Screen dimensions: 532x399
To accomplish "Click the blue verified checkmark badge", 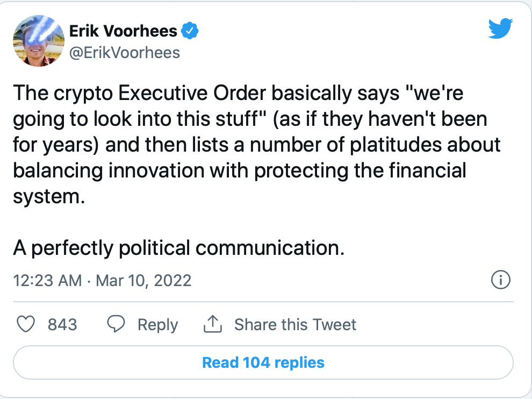I will click(190, 31).
